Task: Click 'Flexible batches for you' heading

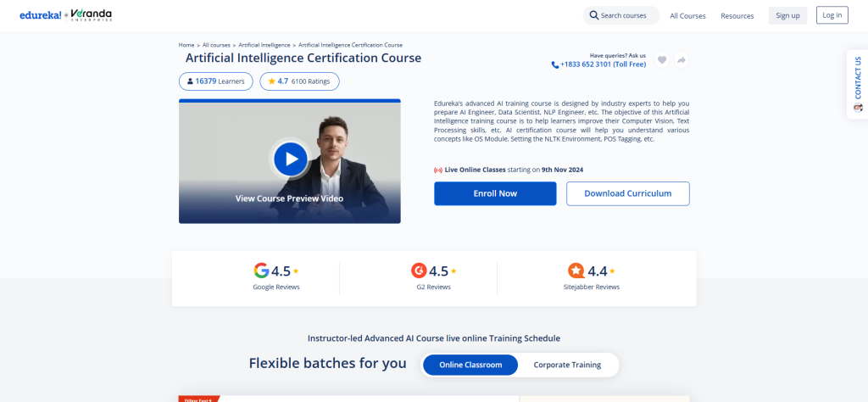Action: 328,363
